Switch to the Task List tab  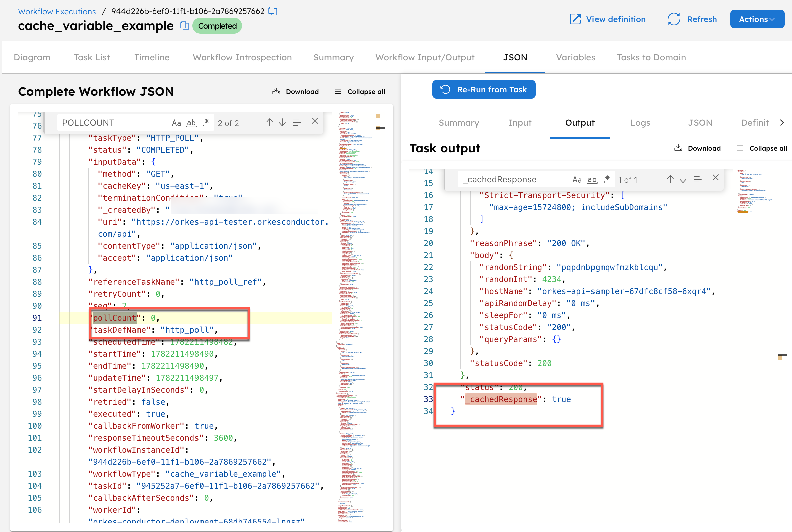[92, 57]
